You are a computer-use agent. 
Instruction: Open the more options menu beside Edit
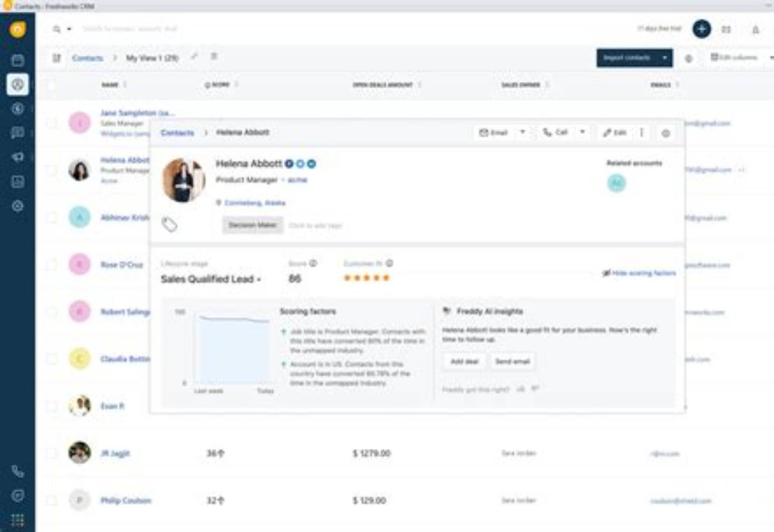(641, 132)
